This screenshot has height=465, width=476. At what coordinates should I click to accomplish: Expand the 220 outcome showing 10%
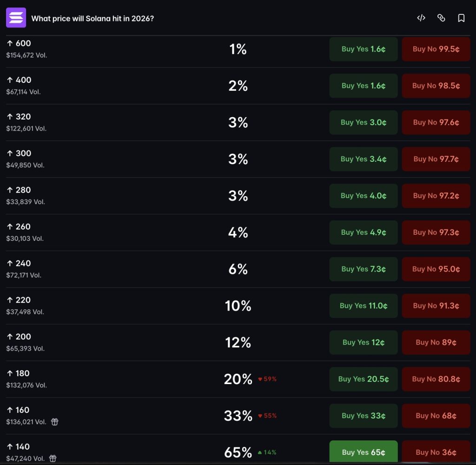(x=238, y=306)
